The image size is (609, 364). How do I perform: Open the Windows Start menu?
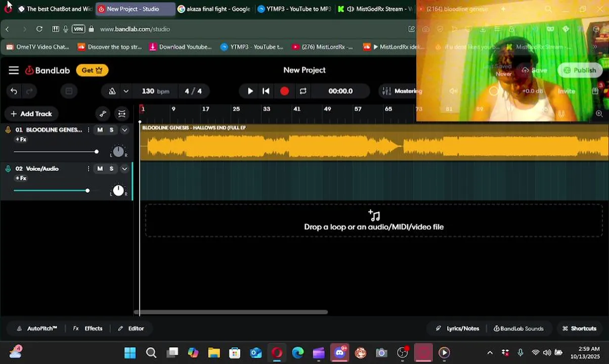(x=130, y=353)
